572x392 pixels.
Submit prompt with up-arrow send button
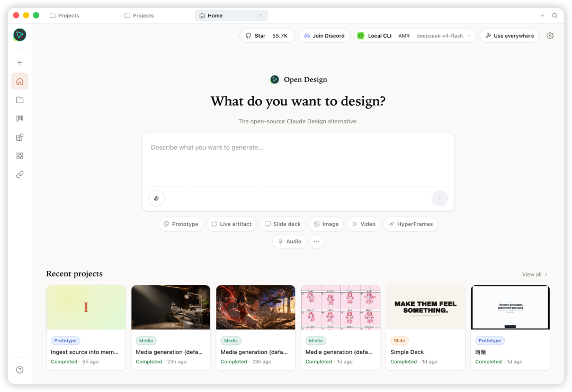pyautogui.click(x=440, y=198)
